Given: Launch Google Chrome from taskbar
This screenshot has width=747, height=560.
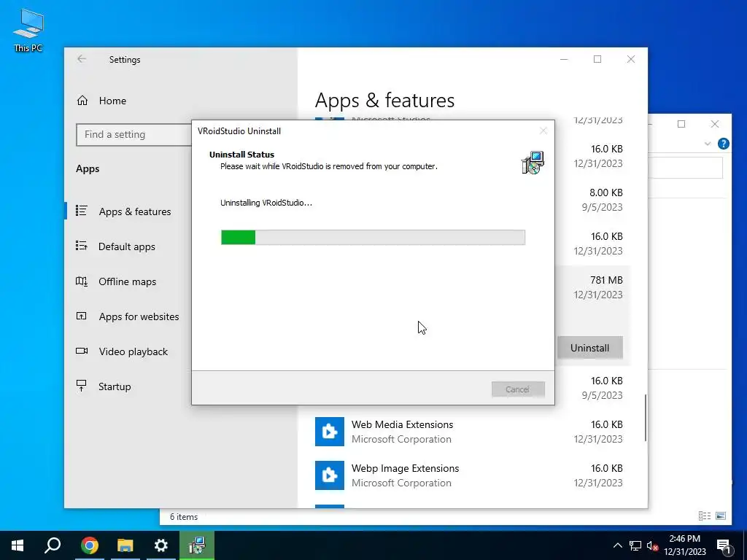Looking at the screenshot, I should coord(89,545).
